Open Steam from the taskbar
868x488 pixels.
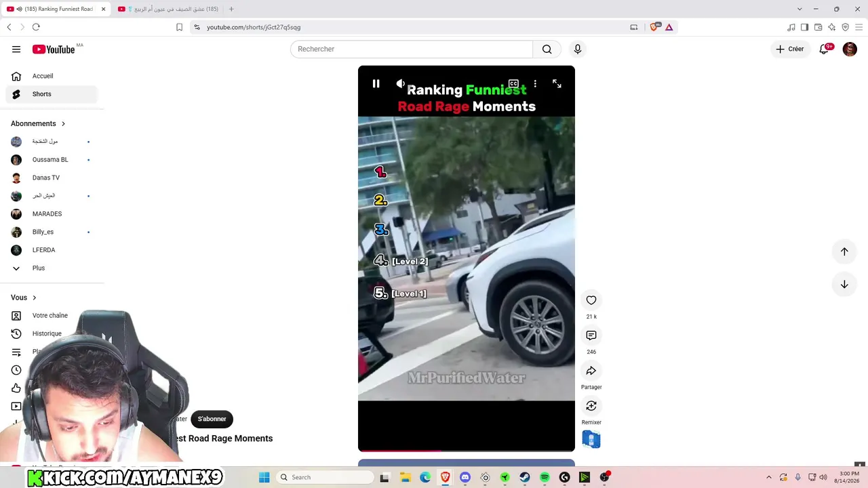coord(525,477)
